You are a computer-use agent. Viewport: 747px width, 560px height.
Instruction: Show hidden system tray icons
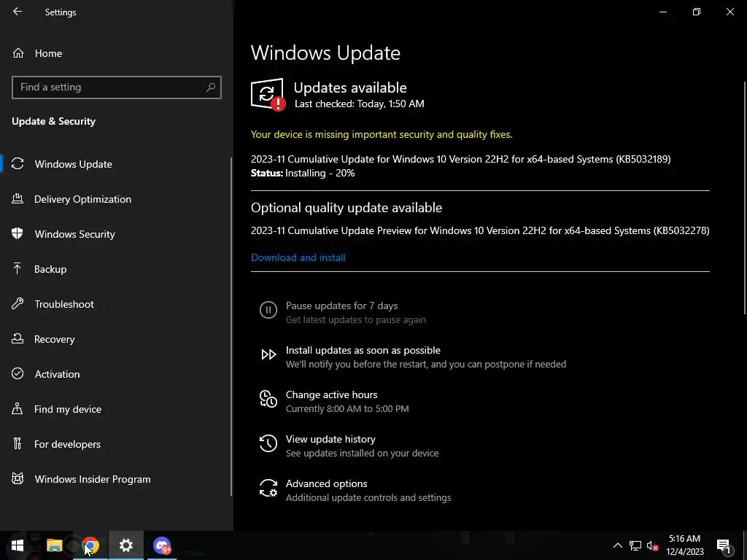point(617,545)
